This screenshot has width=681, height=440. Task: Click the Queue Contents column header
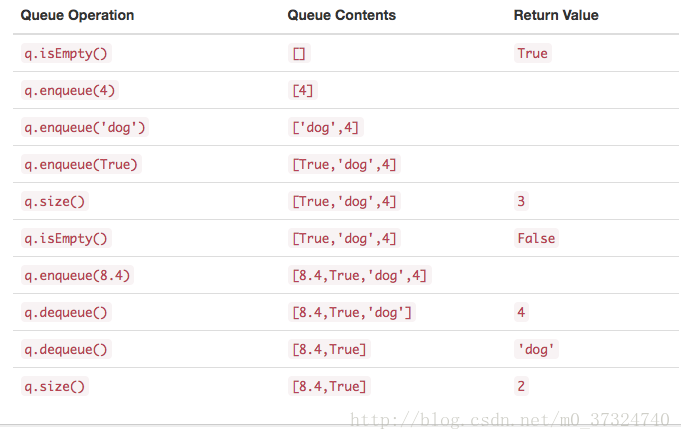tap(341, 15)
